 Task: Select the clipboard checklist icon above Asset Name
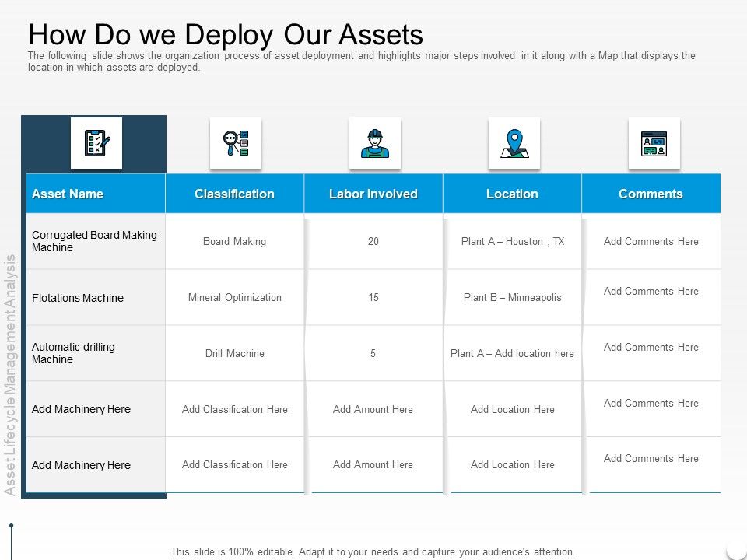[x=98, y=145]
